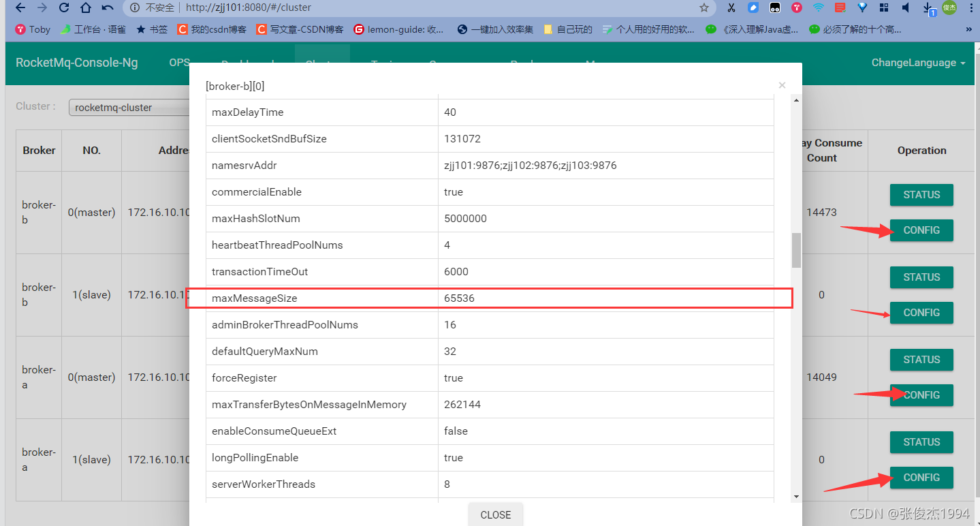The width and height of the screenshot is (980, 526).
Task: Open the Toby bookmark
Action: coord(33,29)
